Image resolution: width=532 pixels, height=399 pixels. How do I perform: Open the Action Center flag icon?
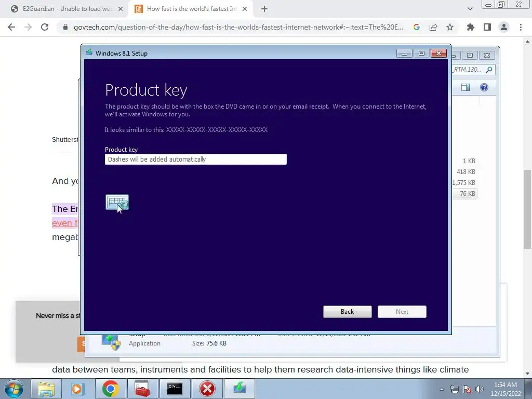467,389
